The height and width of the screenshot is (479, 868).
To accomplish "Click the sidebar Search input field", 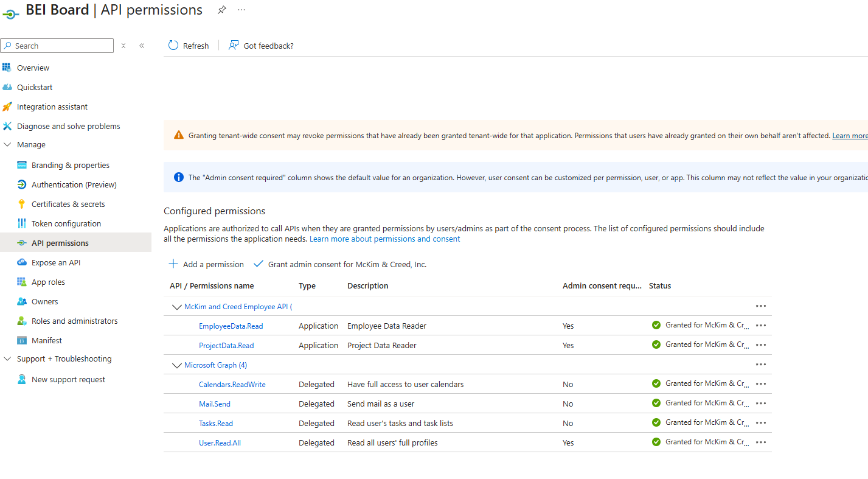I will [x=57, y=46].
